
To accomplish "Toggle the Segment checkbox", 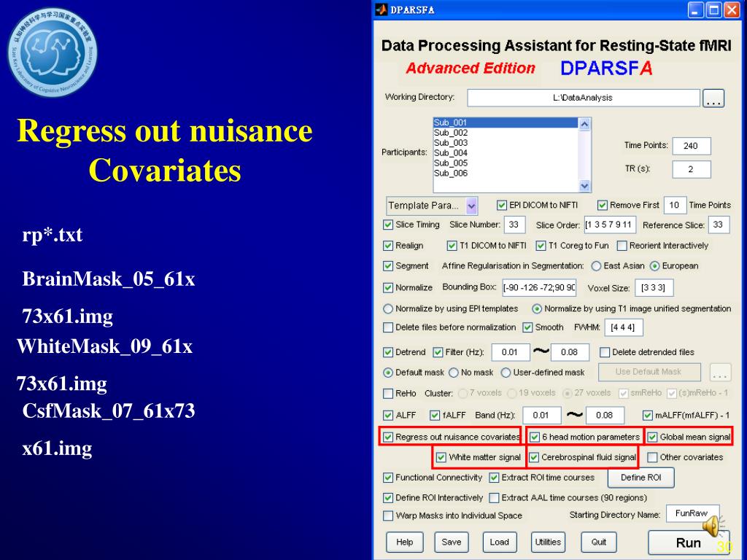I will coord(388,265).
